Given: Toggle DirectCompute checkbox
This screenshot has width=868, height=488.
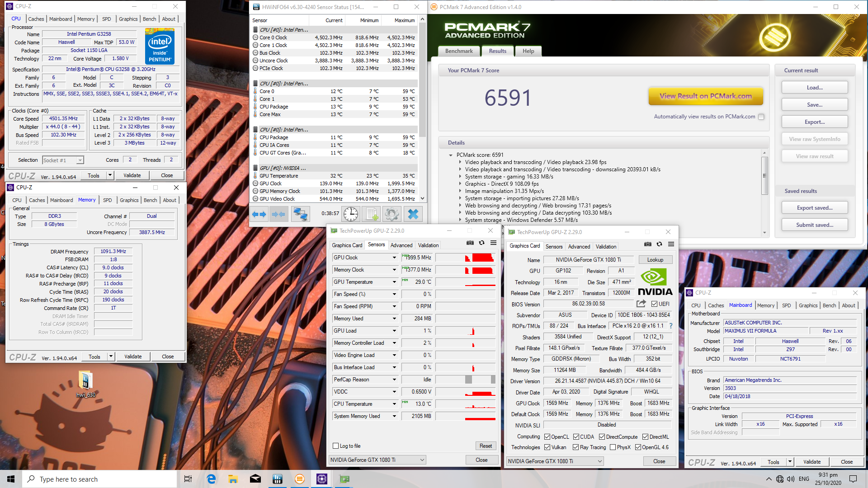Looking at the screenshot, I should [602, 437].
